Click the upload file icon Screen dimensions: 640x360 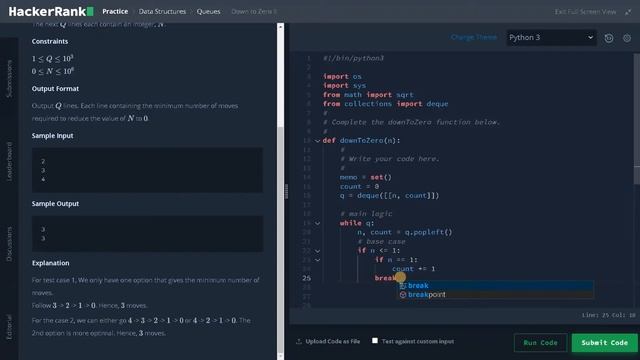tap(299, 341)
